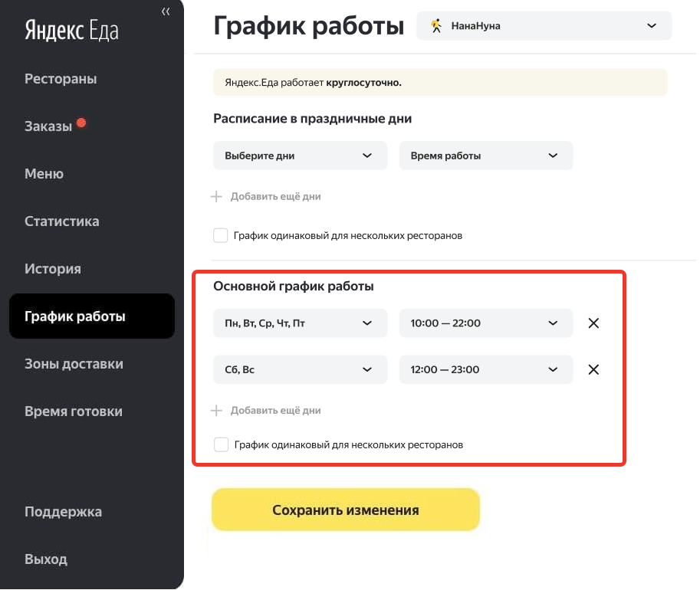This screenshot has width=700, height=590.
Task: Enable same-schedule checkbox under holiday schedule
Action: pyautogui.click(x=221, y=235)
